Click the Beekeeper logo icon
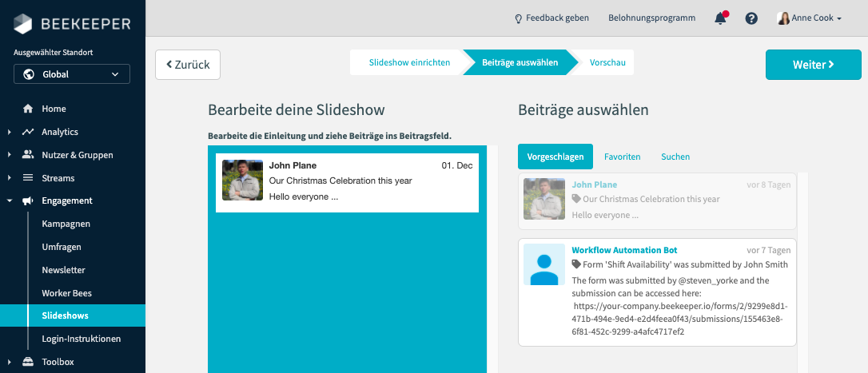The height and width of the screenshot is (373, 868). (24, 24)
